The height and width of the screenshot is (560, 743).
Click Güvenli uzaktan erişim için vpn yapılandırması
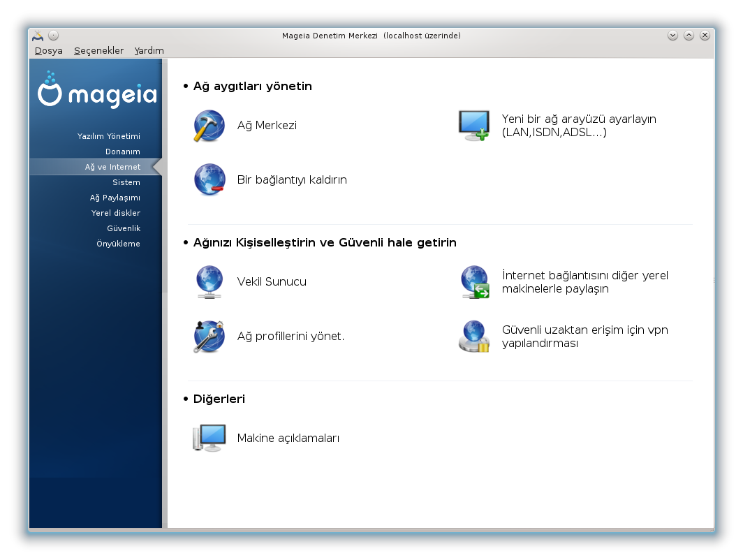pyautogui.click(x=584, y=337)
